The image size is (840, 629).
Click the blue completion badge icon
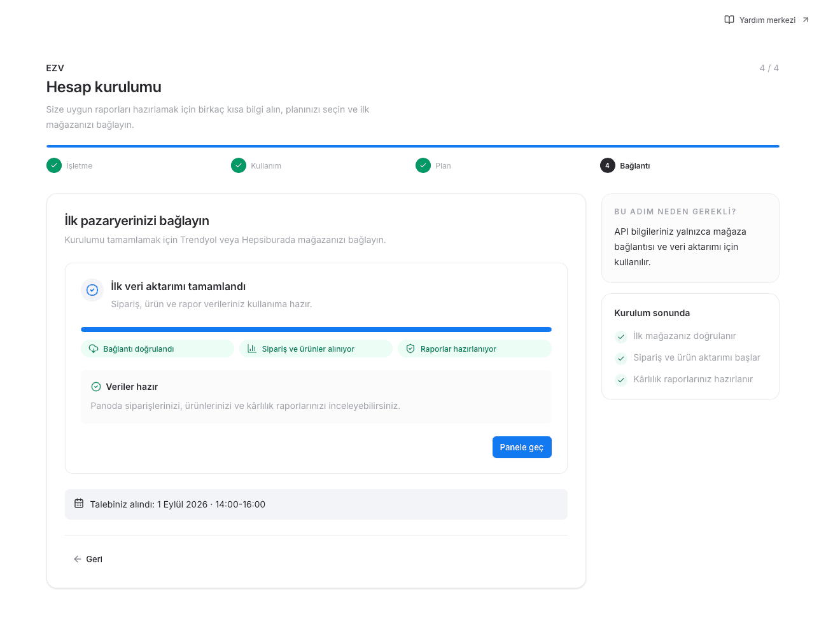tap(92, 290)
